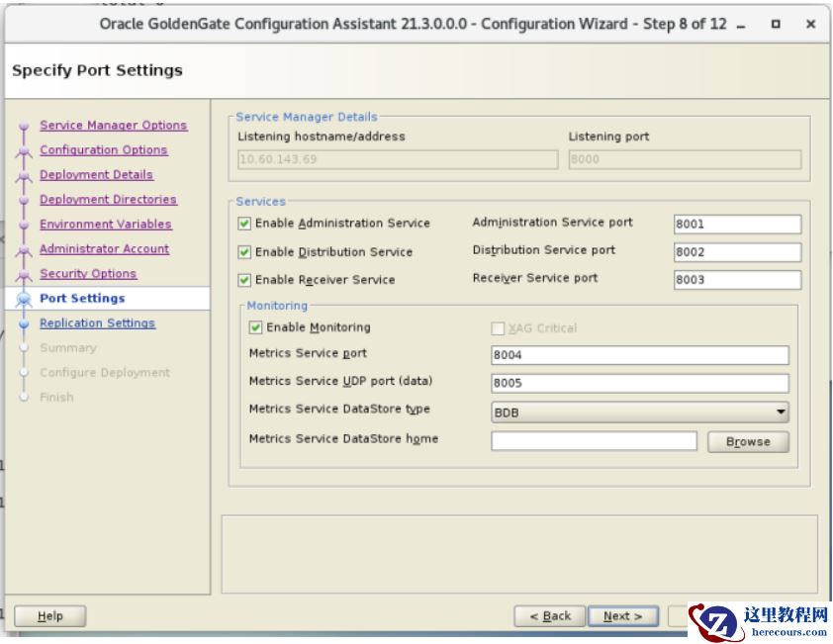Click Port Settings step marker icon

pos(24,299)
